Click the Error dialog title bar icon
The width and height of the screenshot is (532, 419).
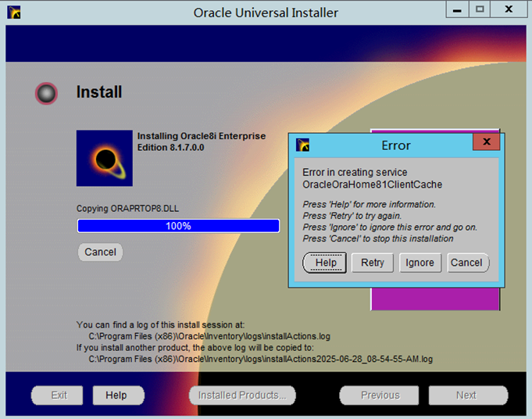(302, 145)
